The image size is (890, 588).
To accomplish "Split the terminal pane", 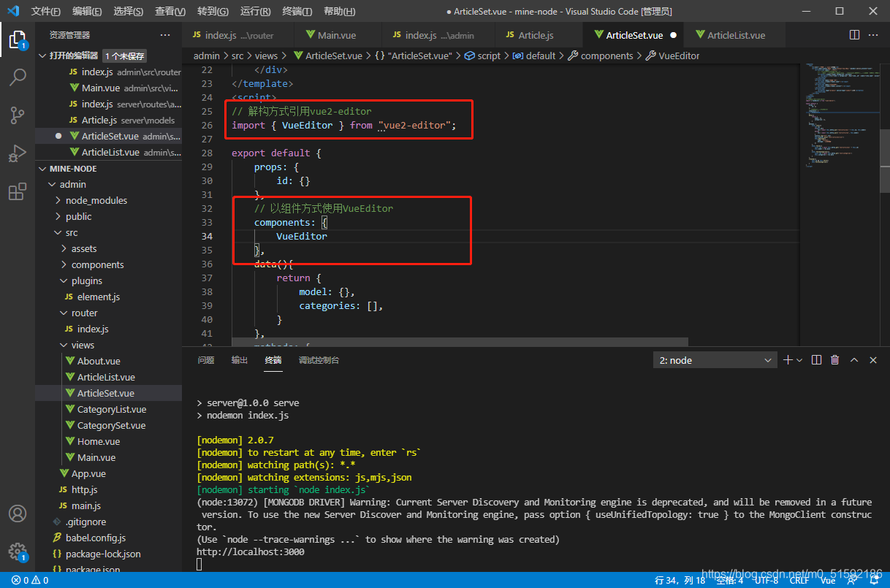I will click(x=816, y=360).
